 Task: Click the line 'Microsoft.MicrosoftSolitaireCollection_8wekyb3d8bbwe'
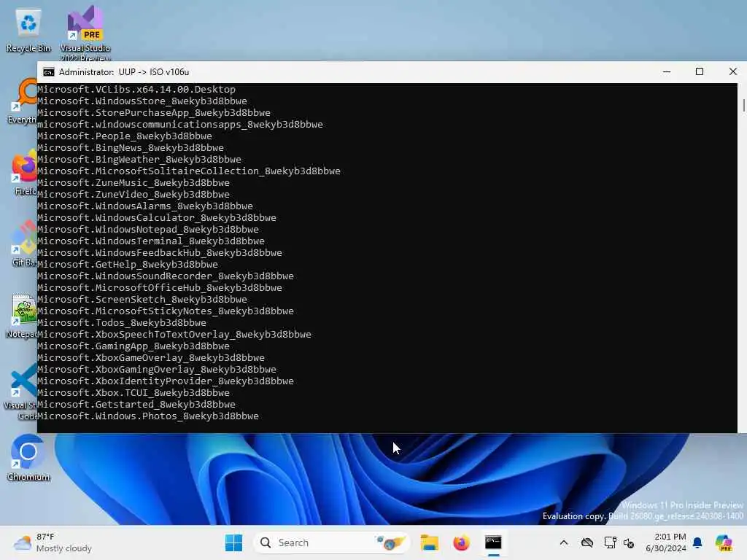(189, 171)
